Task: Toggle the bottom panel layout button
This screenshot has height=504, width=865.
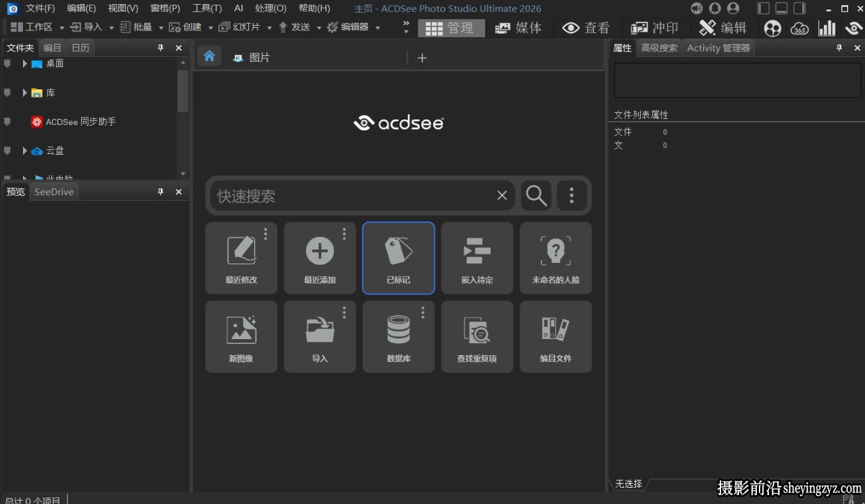Action: point(781,8)
